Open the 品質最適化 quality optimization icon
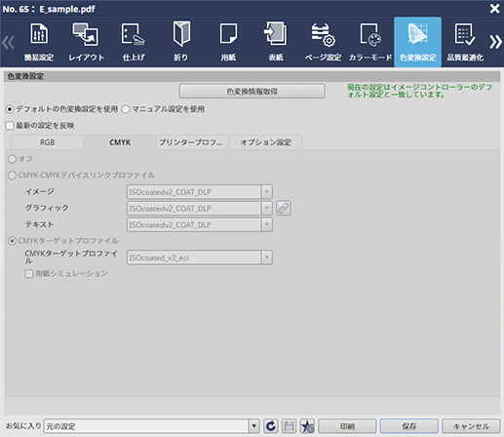Viewport: 504px width, 437px height. [x=465, y=42]
